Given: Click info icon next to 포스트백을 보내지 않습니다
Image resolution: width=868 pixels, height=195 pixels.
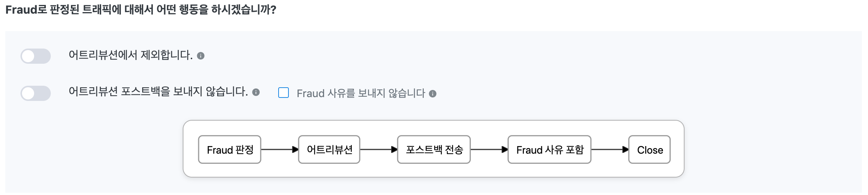Looking at the screenshot, I should 256,92.
